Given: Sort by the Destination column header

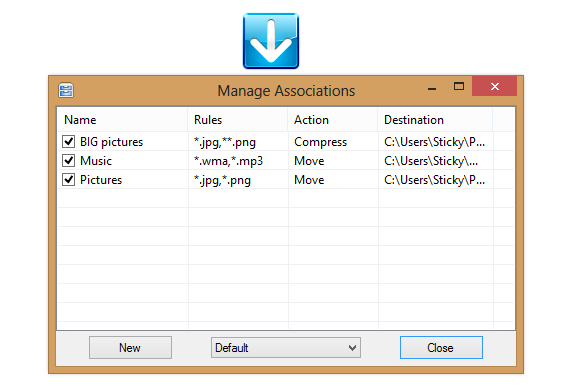Looking at the screenshot, I should click(435, 120).
